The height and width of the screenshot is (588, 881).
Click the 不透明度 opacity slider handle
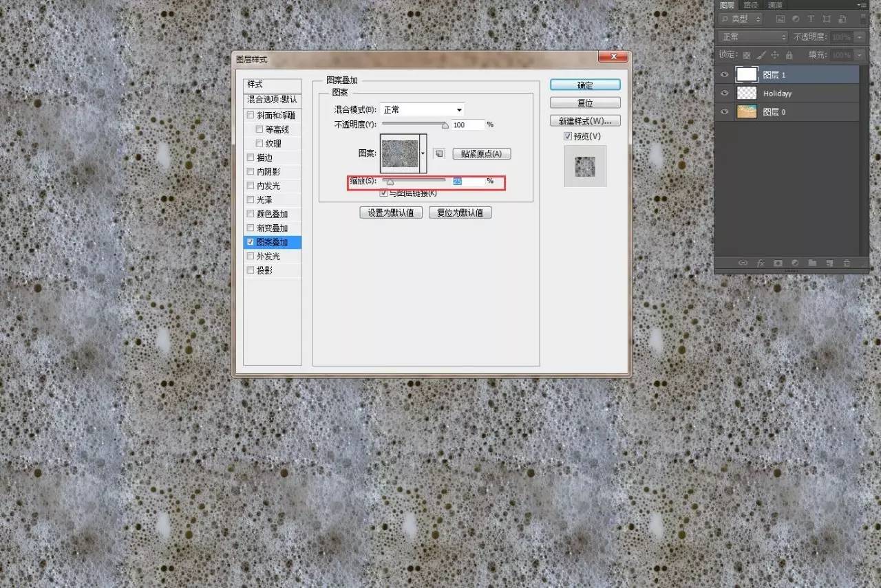pos(445,126)
